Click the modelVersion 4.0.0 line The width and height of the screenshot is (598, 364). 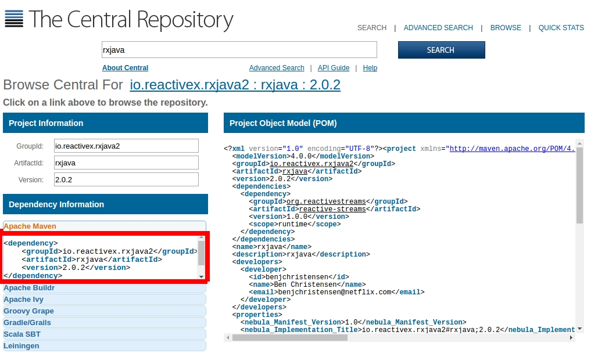pyautogui.click(x=303, y=156)
